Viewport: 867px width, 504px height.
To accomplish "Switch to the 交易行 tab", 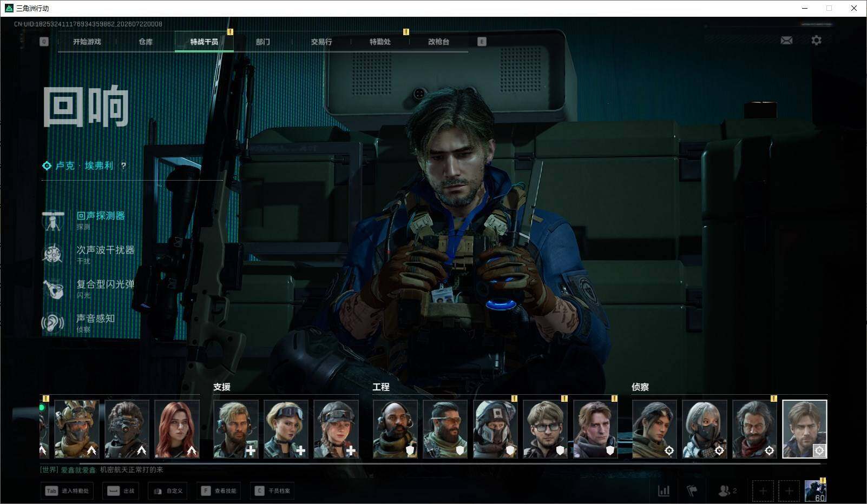I will click(321, 42).
